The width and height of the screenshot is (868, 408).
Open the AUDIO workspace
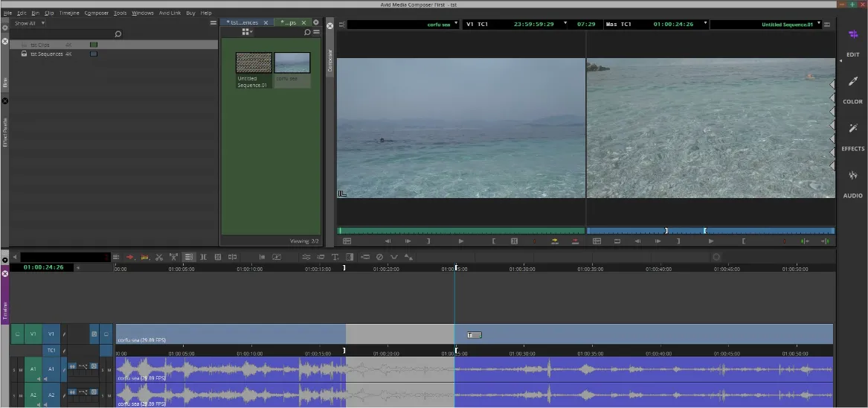pyautogui.click(x=852, y=184)
